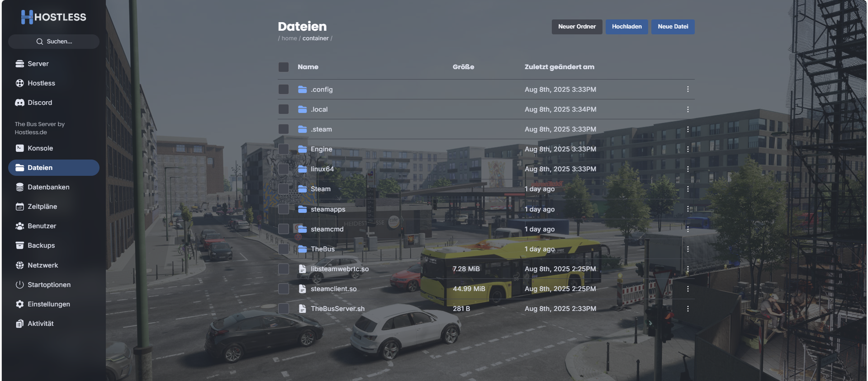Click the Discord icon in sidebar

pos(19,103)
